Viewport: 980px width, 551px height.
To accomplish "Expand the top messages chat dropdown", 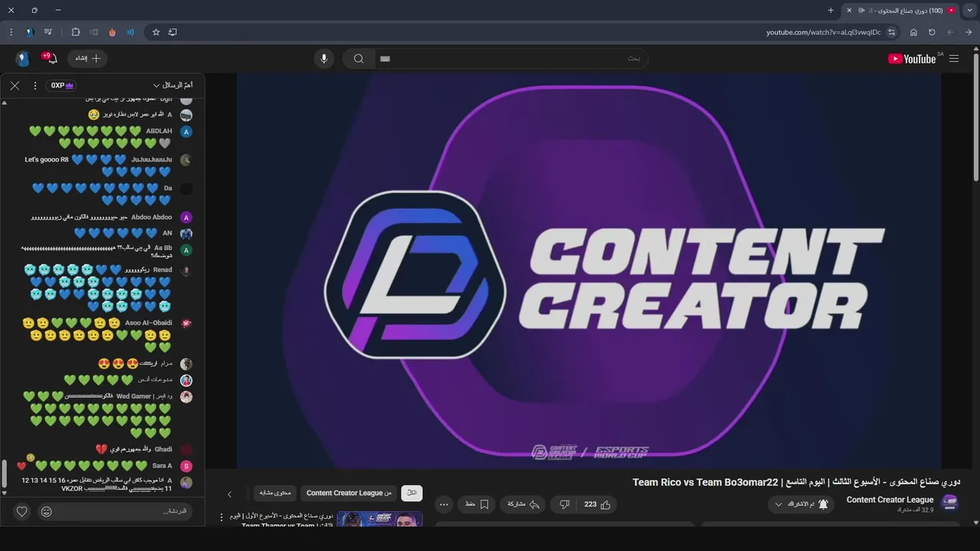I will tap(173, 86).
